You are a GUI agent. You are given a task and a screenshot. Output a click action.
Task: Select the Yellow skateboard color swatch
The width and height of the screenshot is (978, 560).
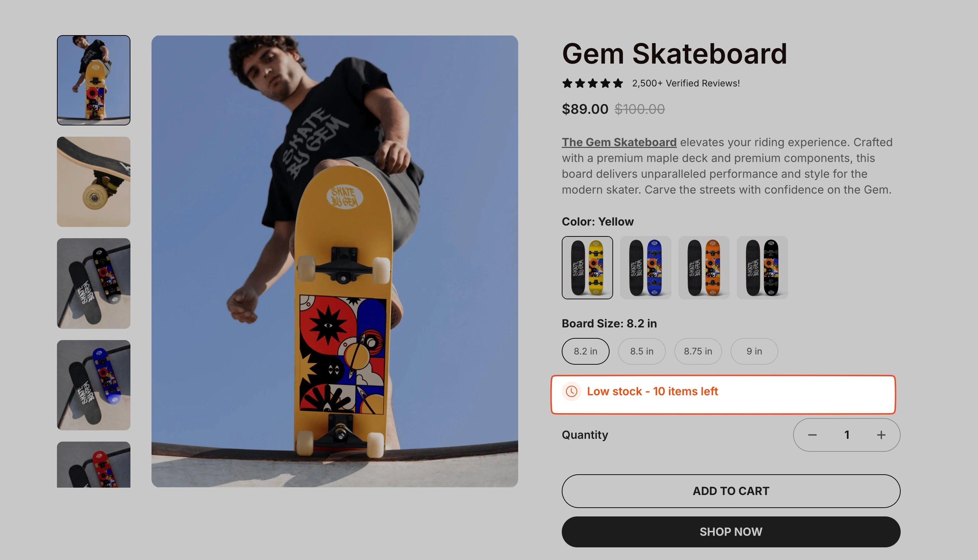point(587,268)
